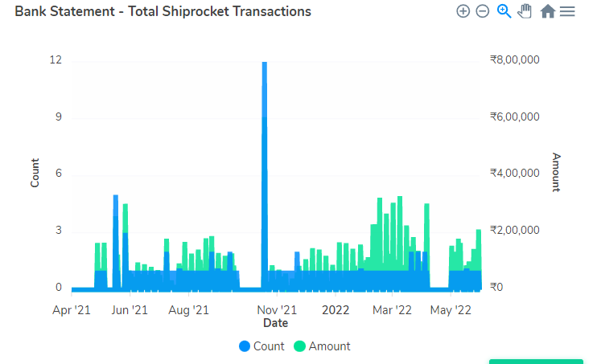Click the May '22 date axis label
This screenshot has width=597, height=364.
click(x=451, y=310)
